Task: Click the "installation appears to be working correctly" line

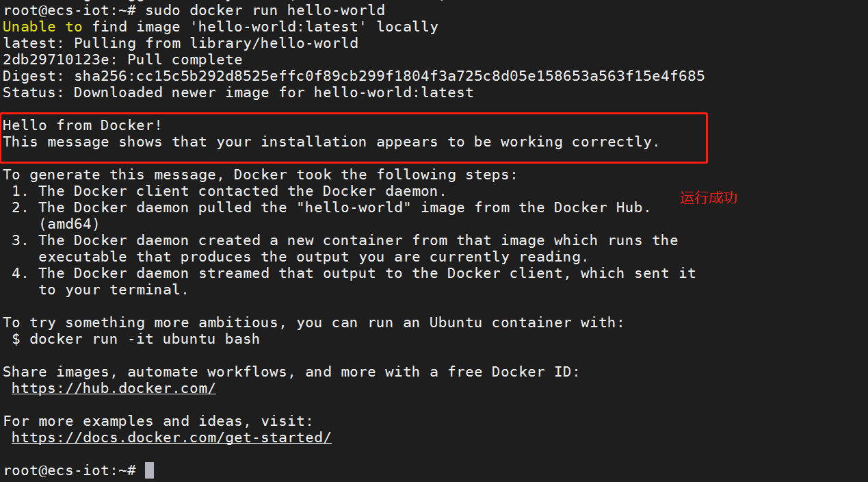Action: coord(331,142)
